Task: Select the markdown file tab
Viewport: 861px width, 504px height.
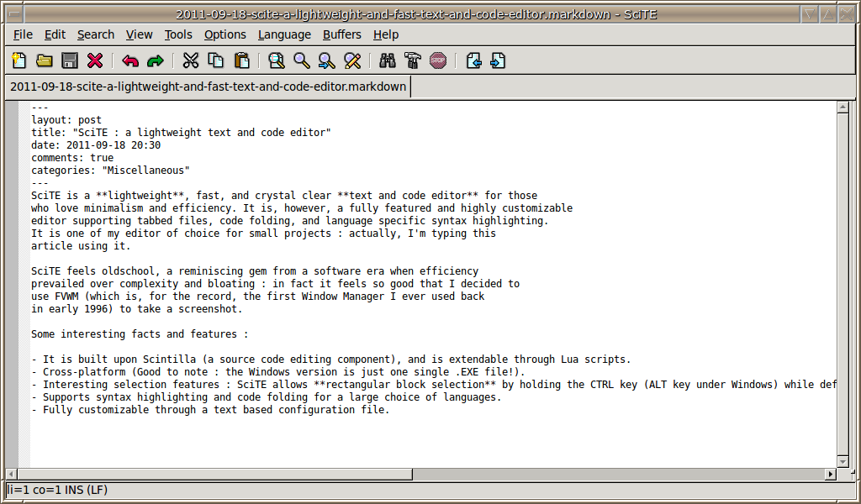Action: click(x=209, y=87)
